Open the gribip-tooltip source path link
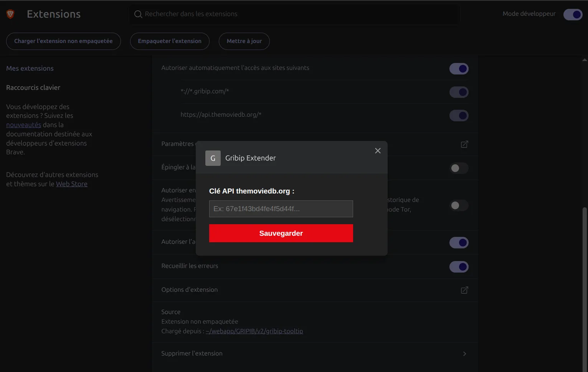 coord(254,331)
